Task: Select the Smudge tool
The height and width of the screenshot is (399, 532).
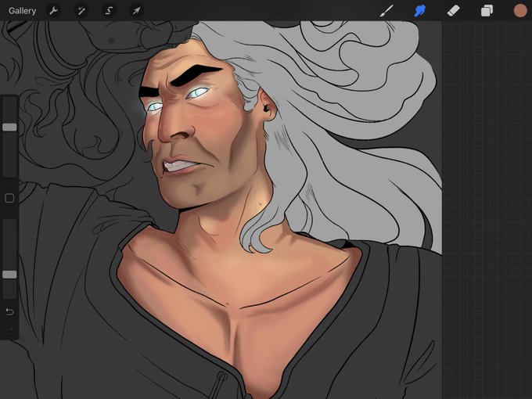Action: (x=420, y=11)
